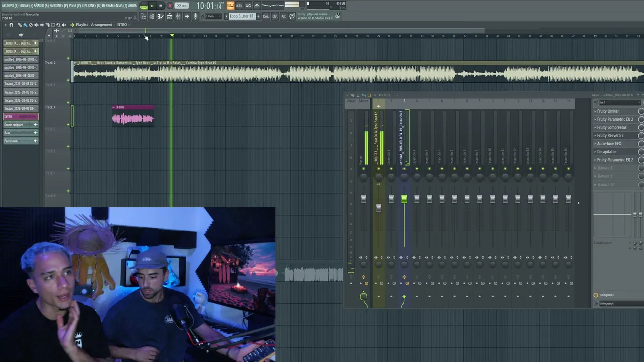Disable the Fruity Limiter effect slot
Viewport: 644px width, 362px height.
pyautogui.click(x=641, y=111)
